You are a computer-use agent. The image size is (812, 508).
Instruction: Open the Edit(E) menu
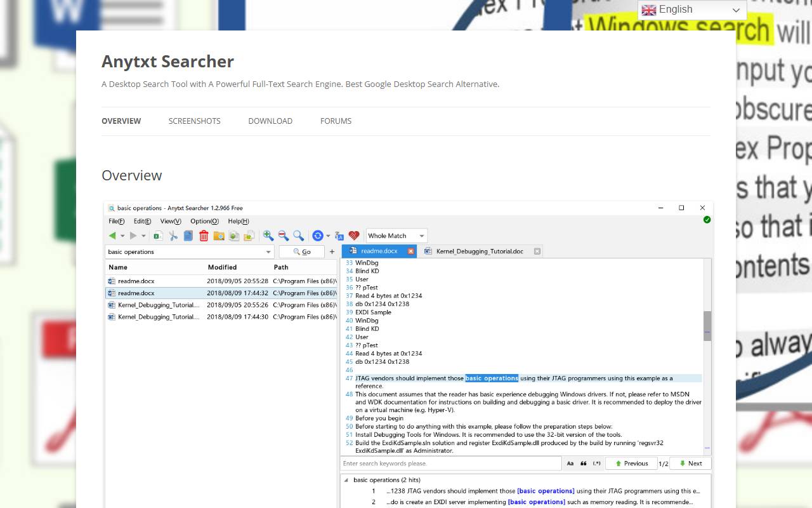click(142, 221)
